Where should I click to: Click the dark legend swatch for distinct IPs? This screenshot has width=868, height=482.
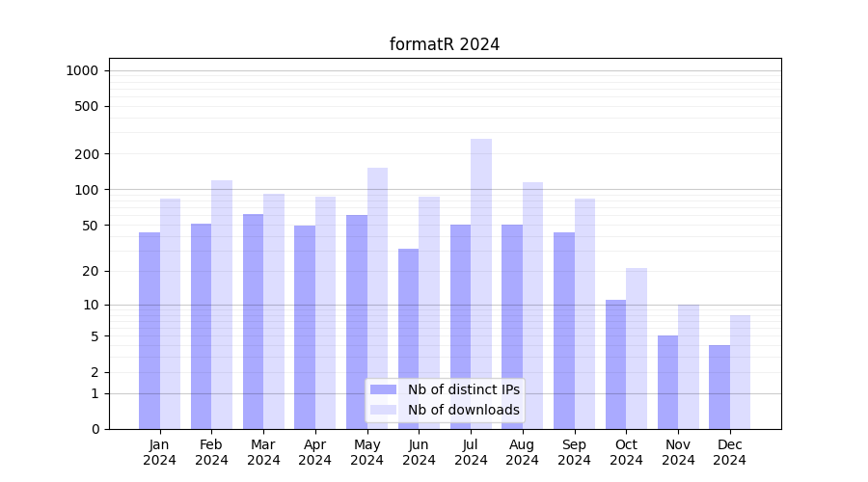point(383,389)
